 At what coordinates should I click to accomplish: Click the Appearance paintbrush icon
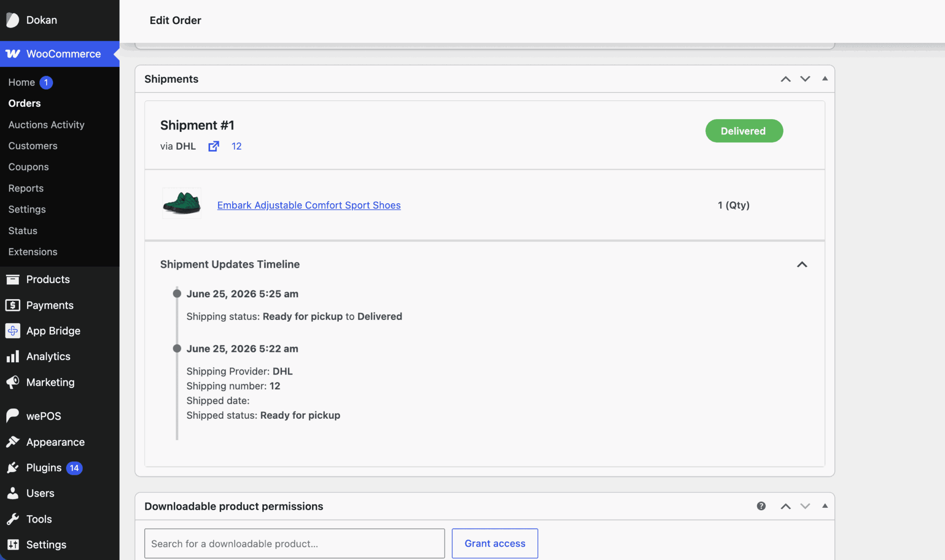tap(13, 442)
